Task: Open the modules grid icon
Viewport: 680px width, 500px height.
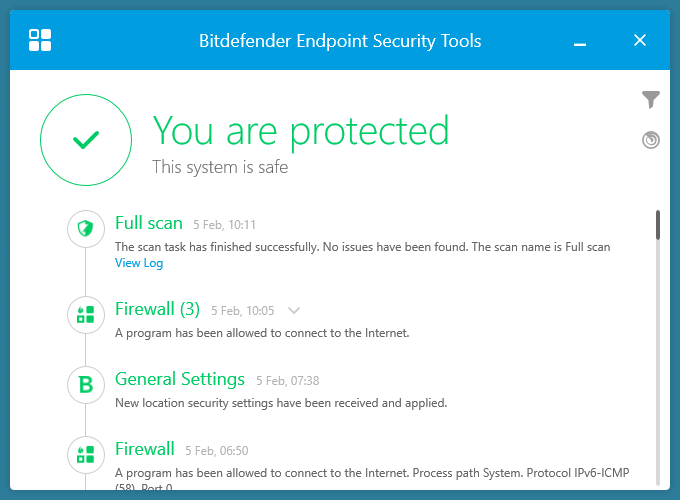Action: coord(40,40)
